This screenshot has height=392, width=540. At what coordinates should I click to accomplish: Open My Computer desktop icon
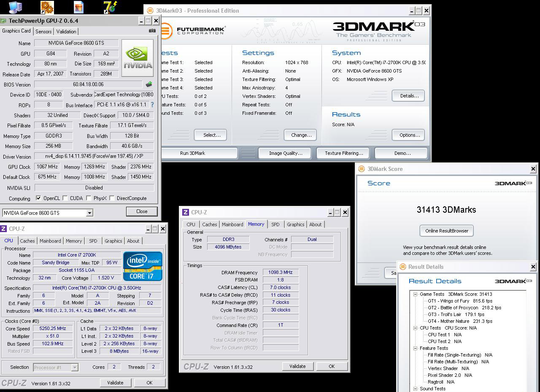click(x=15, y=7)
